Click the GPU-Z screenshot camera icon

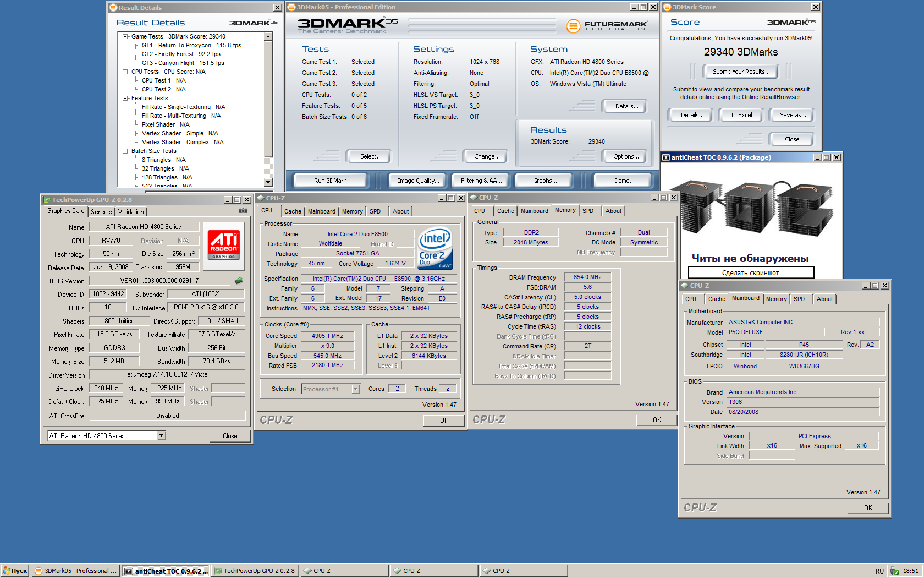(x=243, y=211)
